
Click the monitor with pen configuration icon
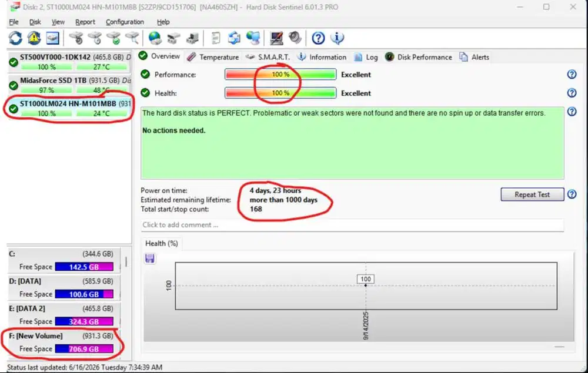tap(276, 38)
